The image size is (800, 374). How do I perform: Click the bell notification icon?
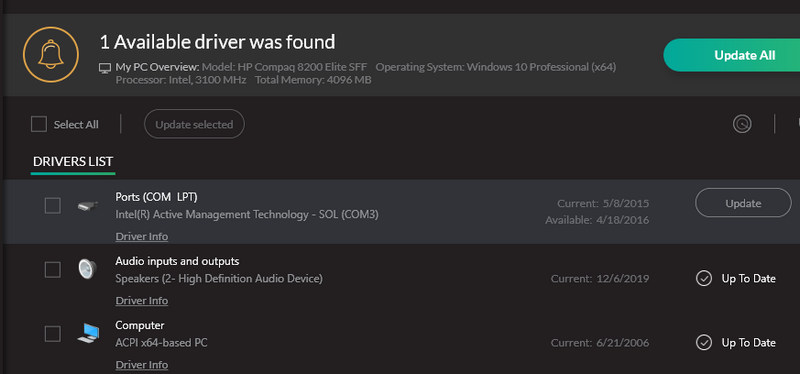[x=51, y=54]
